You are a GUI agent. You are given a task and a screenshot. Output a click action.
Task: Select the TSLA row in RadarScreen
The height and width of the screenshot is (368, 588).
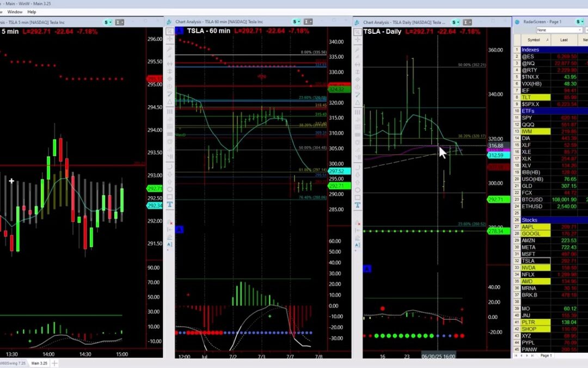[550, 261]
